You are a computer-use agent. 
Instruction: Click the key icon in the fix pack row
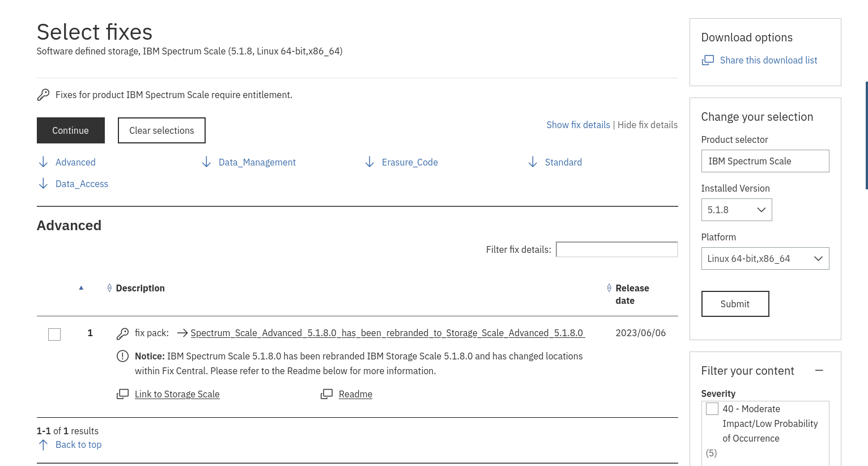click(122, 333)
